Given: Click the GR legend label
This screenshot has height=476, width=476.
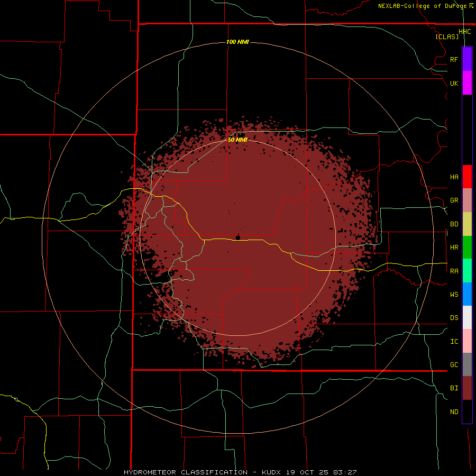Looking at the screenshot, I should point(454,200).
